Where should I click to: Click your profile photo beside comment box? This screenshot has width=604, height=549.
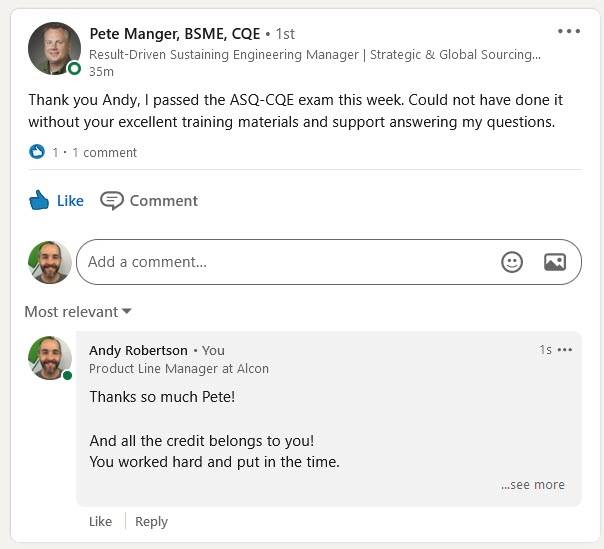pos(49,262)
